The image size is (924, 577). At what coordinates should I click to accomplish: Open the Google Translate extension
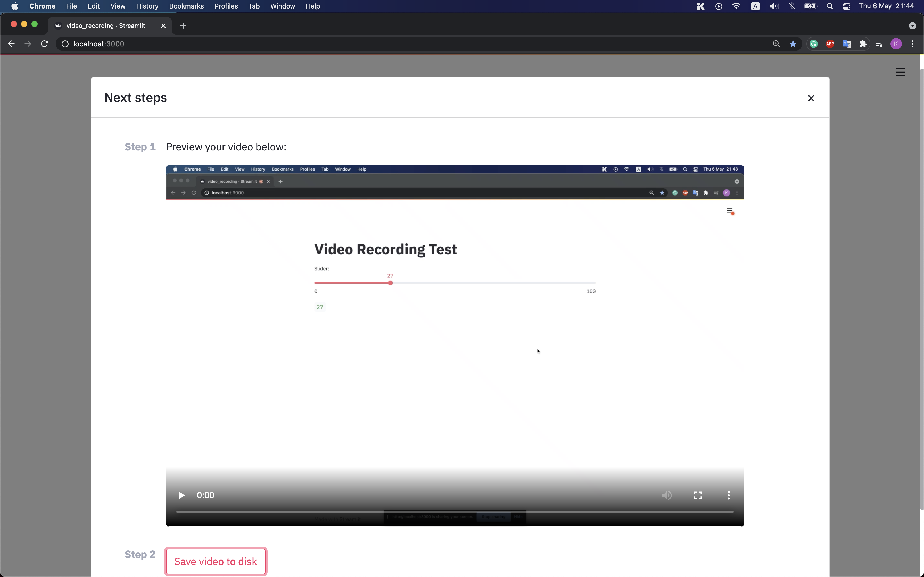[x=846, y=44]
